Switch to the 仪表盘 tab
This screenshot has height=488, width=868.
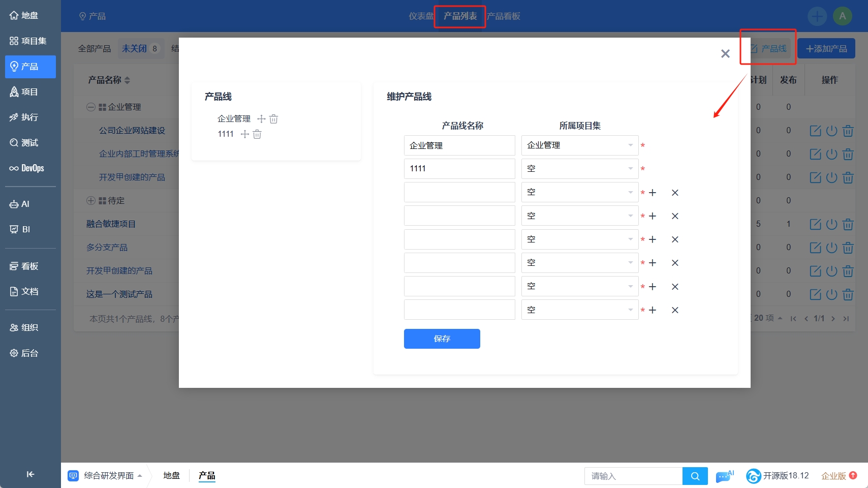click(x=421, y=16)
